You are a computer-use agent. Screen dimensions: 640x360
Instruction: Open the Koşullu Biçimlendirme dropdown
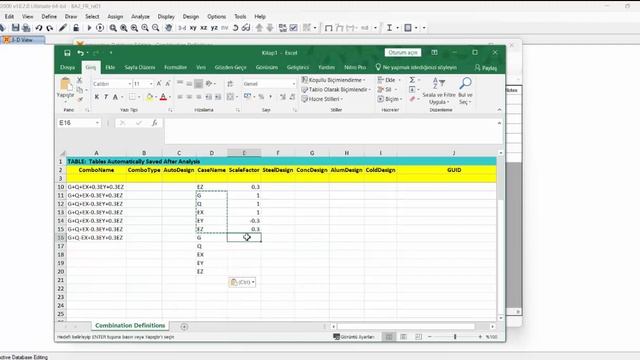[x=333, y=80]
